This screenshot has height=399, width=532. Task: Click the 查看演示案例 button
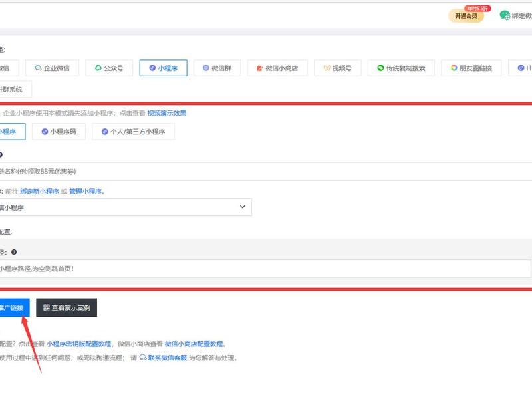pyautogui.click(x=66, y=307)
